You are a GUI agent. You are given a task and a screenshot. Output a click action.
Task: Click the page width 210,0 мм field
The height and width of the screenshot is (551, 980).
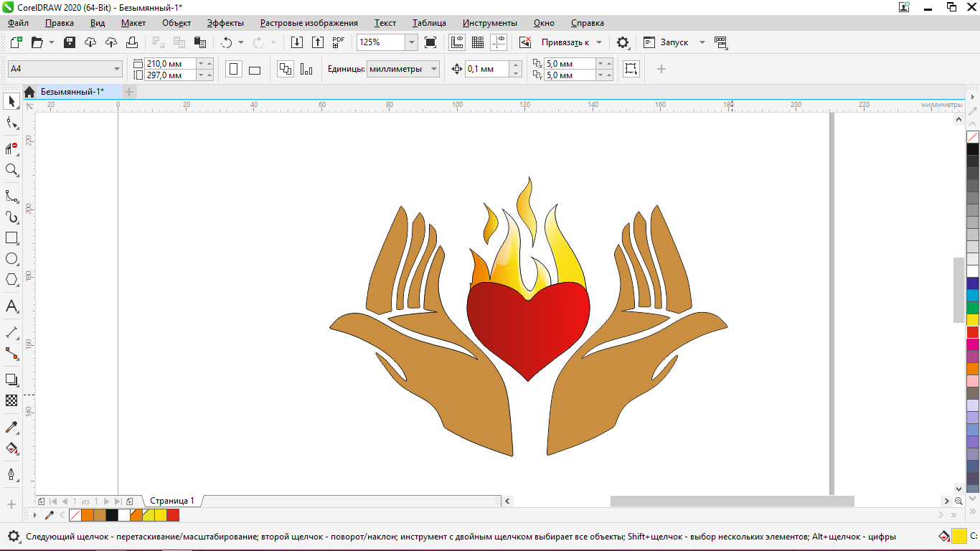coord(170,63)
